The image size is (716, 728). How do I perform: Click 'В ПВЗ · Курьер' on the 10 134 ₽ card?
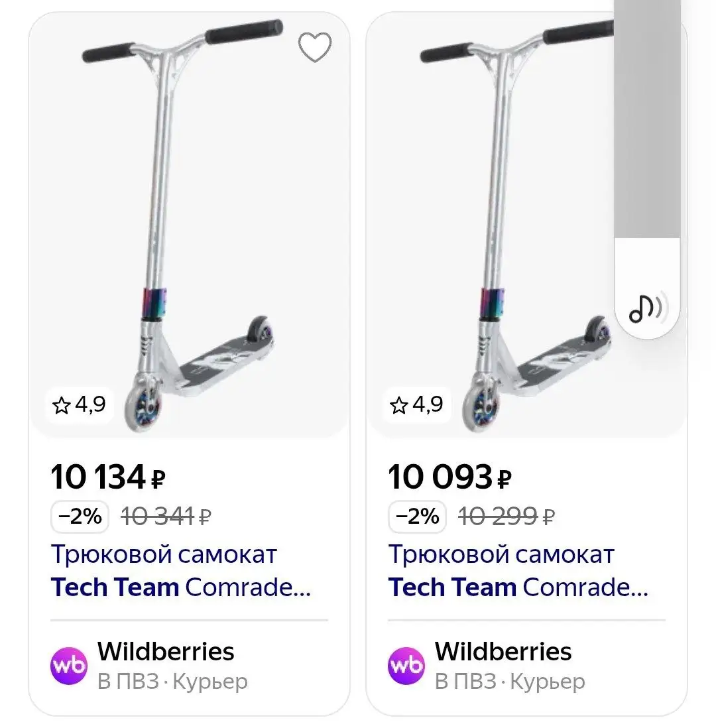click(172, 682)
